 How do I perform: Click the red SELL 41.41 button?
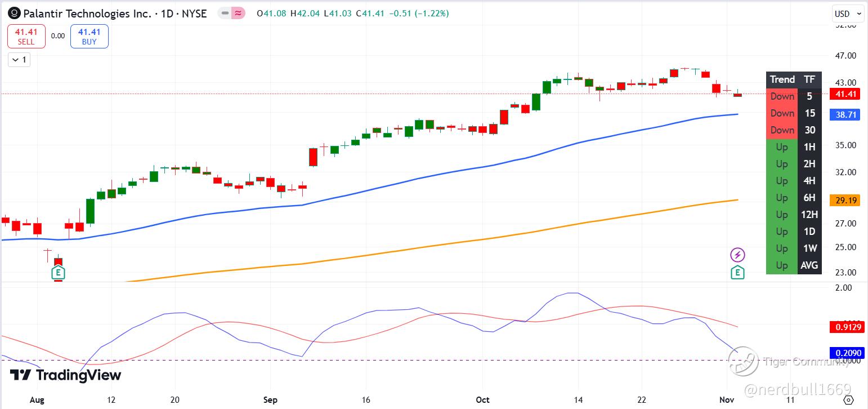click(26, 37)
